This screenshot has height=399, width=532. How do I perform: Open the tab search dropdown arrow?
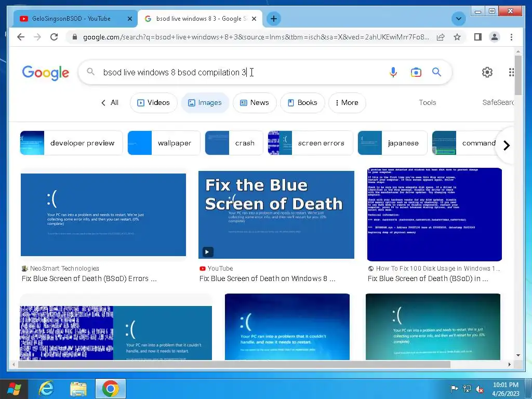pyautogui.click(x=458, y=19)
